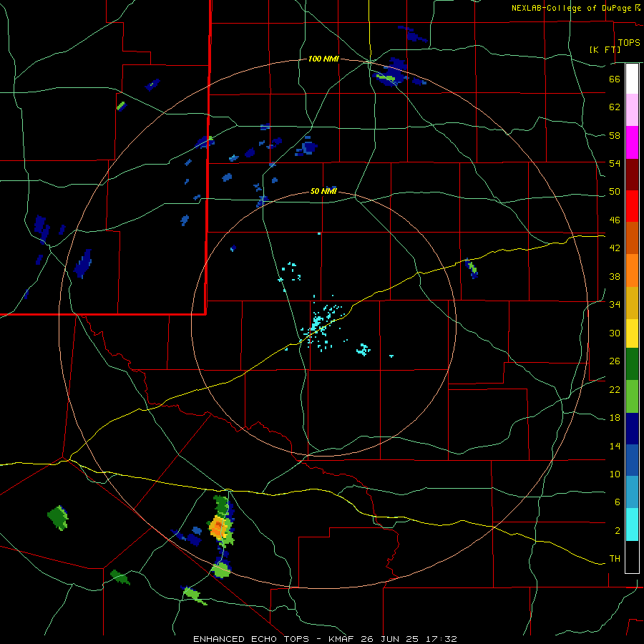Click the '[K FT]' units label
This screenshot has width=644, height=644.
click(x=605, y=49)
